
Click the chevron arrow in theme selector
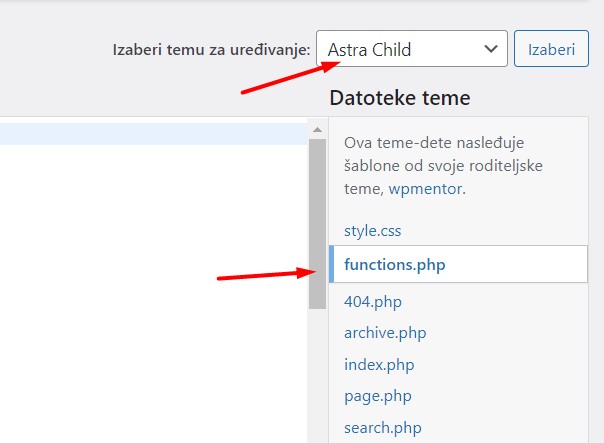(491, 49)
